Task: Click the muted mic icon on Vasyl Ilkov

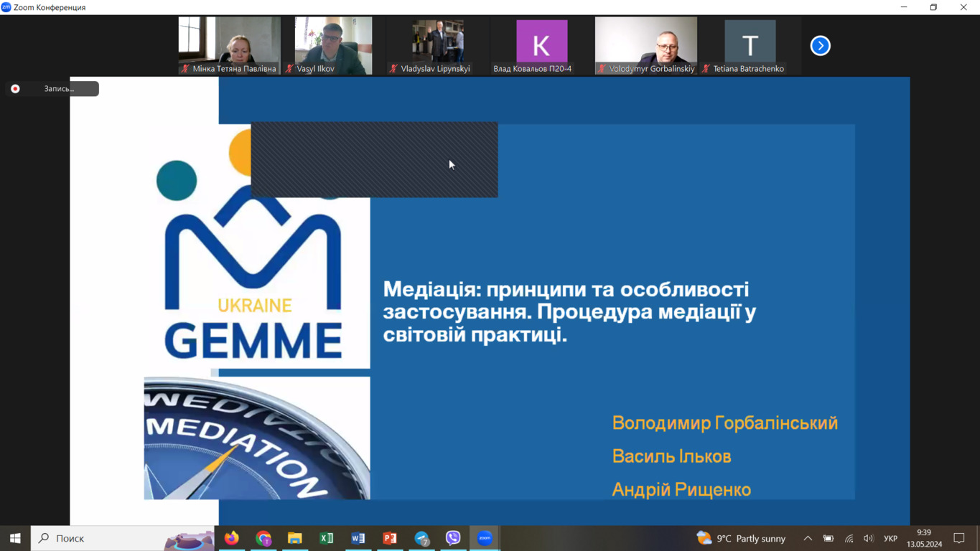Action: [289, 69]
